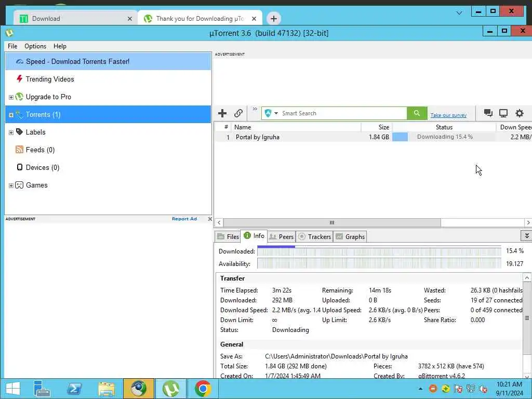
Task: Click the Info pane scrollbar up arrow
Action: (x=527, y=277)
